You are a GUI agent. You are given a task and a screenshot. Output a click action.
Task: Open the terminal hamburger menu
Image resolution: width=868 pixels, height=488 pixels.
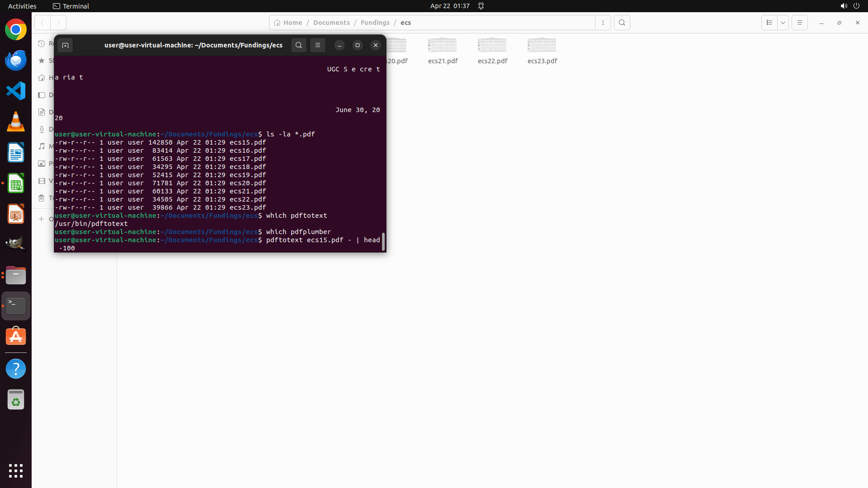(x=318, y=45)
